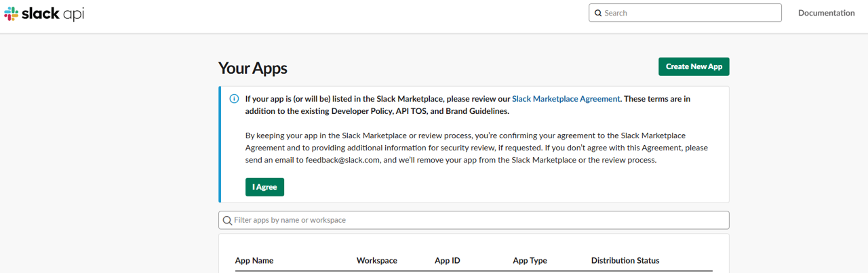
Task: Click the I Agree button
Action: tap(264, 187)
